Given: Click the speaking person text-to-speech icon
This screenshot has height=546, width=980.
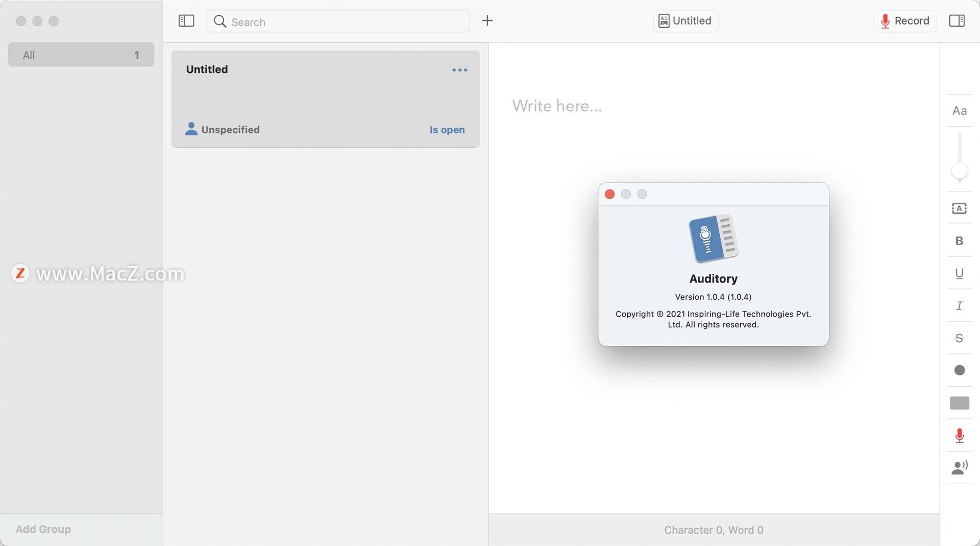Looking at the screenshot, I should pyautogui.click(x=960, y=468).
